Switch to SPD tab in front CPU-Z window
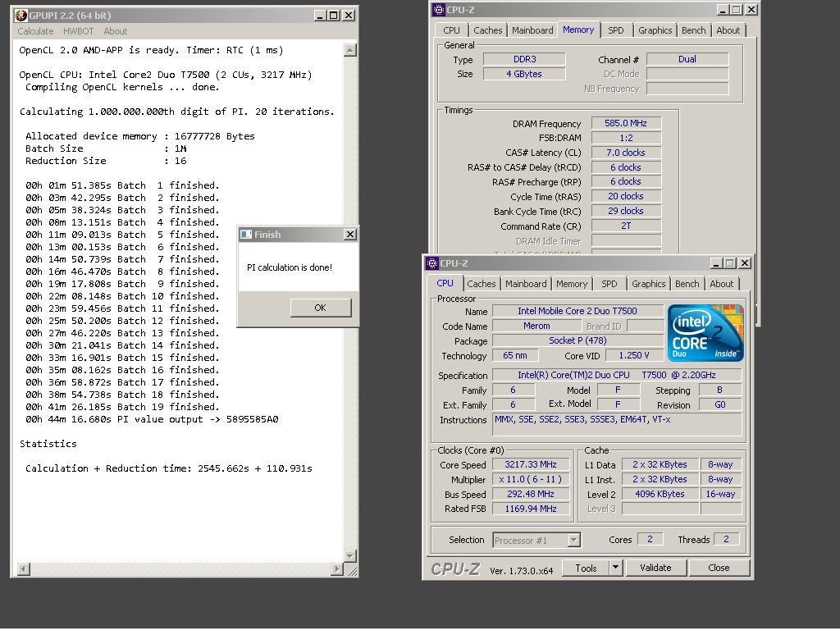Viewport: 840px width, 630px height. (x=609, y=284)
